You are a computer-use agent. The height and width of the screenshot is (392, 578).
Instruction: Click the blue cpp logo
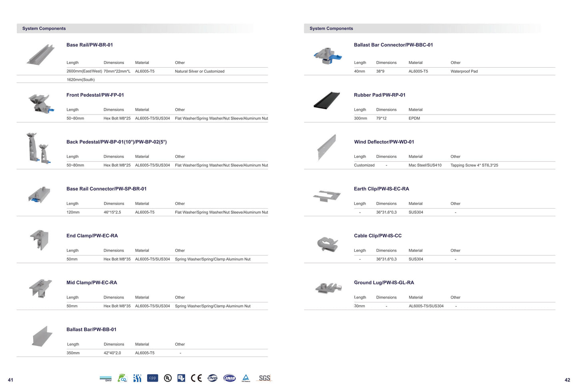(x=152, y=378)
